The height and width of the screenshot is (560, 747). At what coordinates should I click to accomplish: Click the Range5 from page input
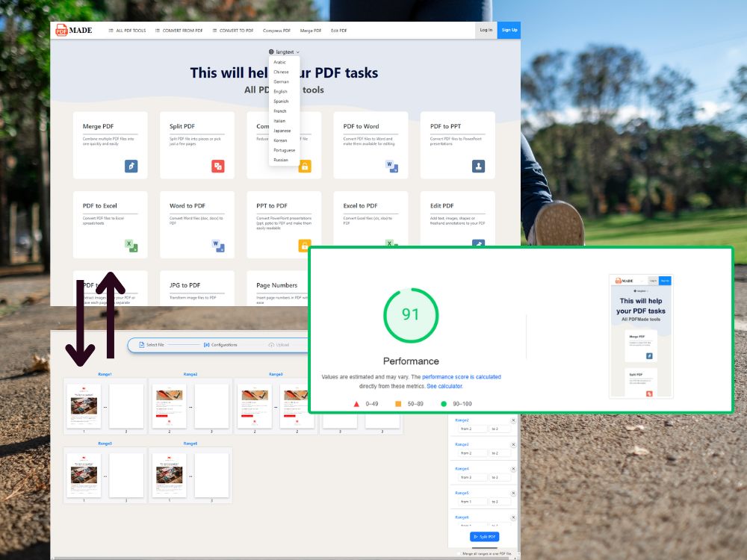click(473, 502)
